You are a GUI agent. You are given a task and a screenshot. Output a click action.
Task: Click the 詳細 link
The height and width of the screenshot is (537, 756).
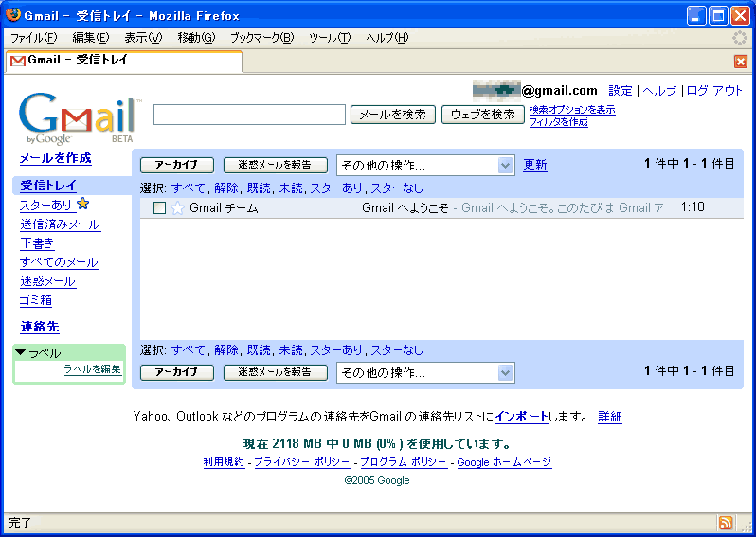point(610,416)
